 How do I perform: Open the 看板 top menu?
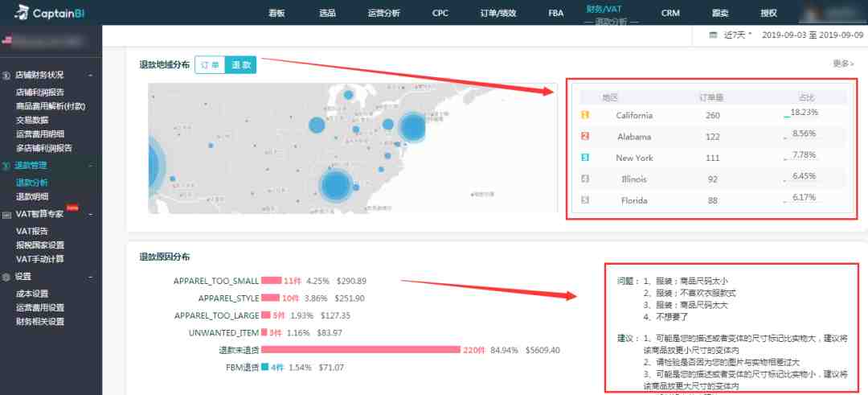[276, 14]
